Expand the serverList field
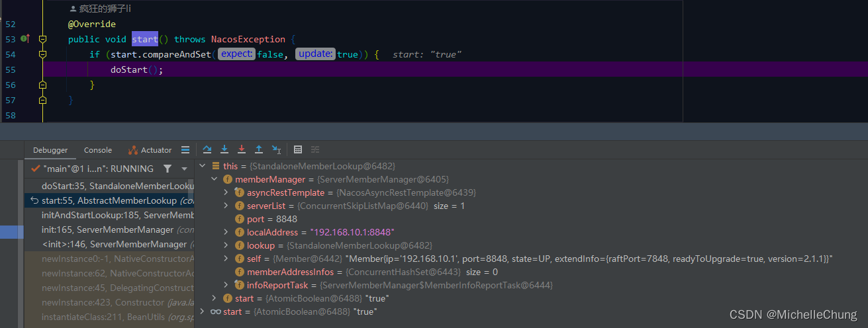The image size is (868, 328). [x=226, y=206]
